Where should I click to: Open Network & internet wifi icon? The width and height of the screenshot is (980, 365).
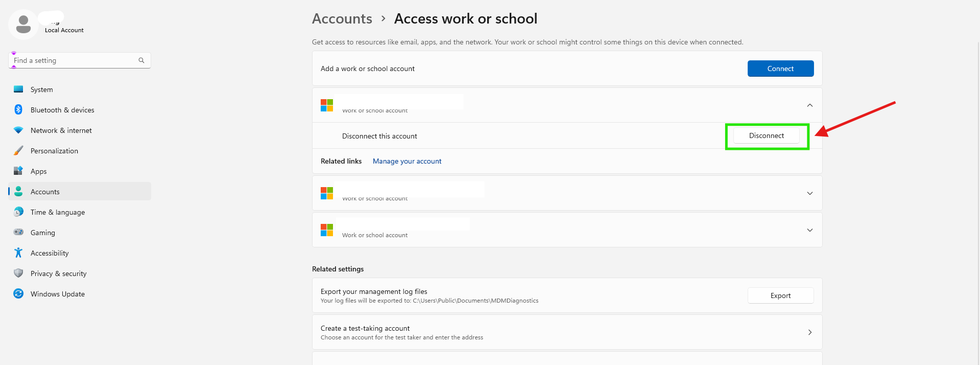(18, 130)
